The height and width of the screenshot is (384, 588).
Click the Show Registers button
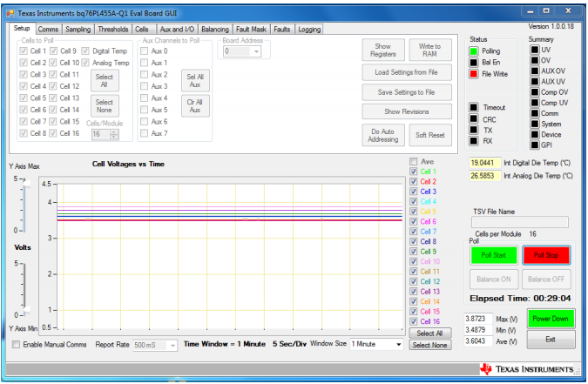(383, 50)
